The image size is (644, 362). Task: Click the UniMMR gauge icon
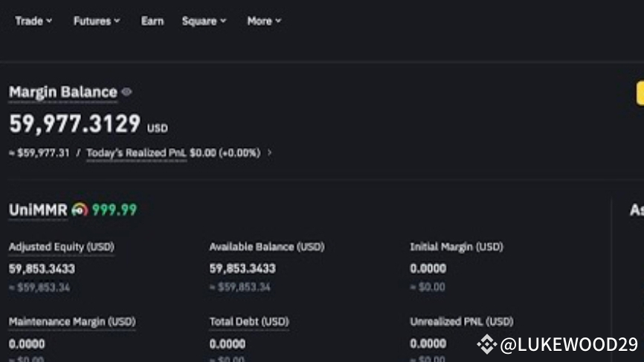(80, 210)
